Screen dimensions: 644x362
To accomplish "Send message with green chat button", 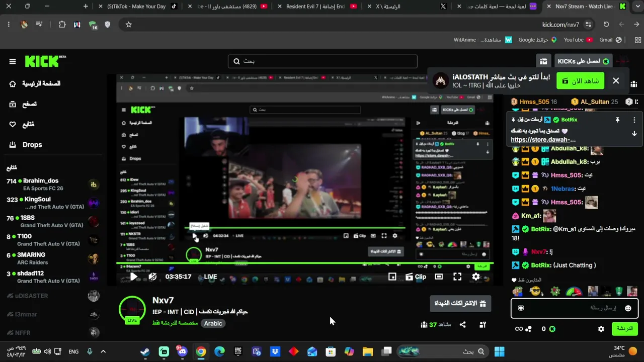I will pyautogui.click(x=624, y=329).
